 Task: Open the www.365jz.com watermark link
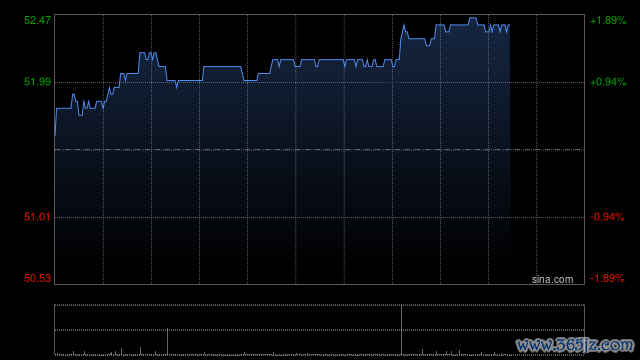(x=575, y=345)
